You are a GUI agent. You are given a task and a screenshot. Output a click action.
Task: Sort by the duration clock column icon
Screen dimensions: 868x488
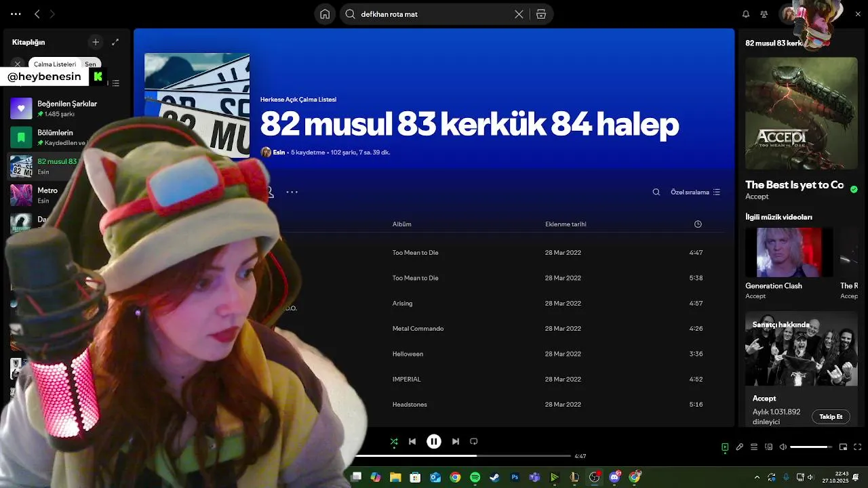698,224
